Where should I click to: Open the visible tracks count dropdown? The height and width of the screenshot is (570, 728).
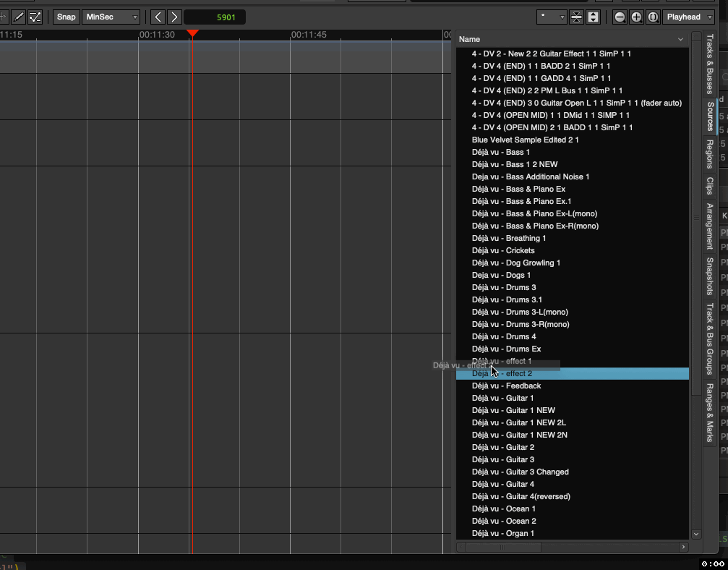pyautogui.click(x=552, y=17)
